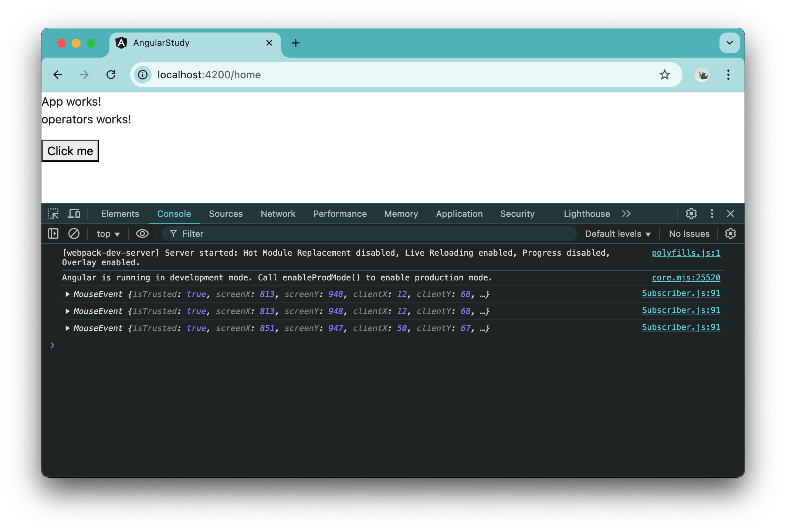The image size is (786, 532).
Task: Create a live expression with the eye icon
Action: 142,233
